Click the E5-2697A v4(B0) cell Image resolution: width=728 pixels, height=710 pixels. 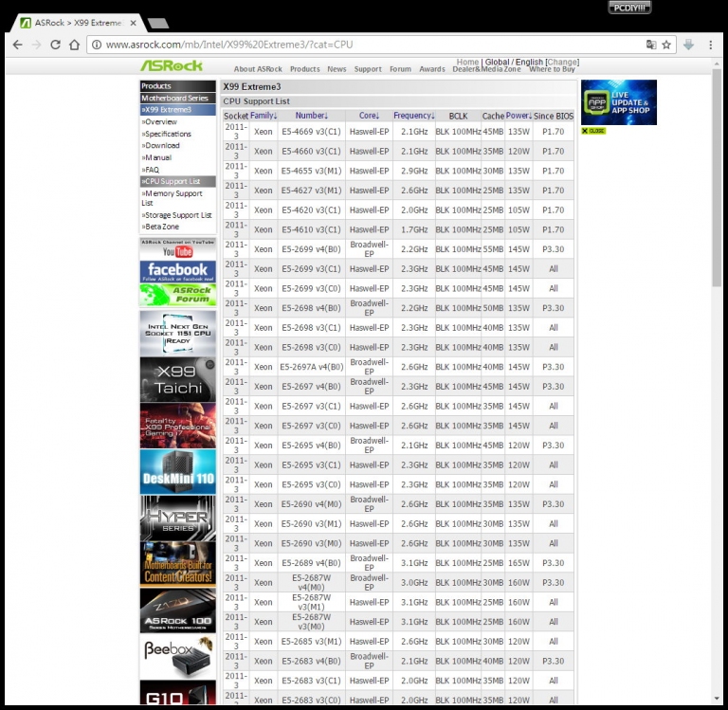click(311, 367)
